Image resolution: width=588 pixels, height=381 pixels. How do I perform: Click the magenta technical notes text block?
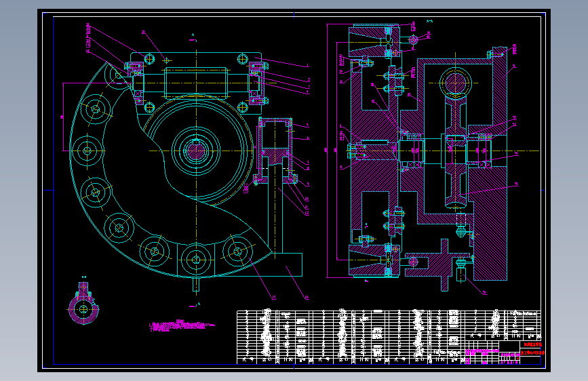[x=182, y=326]
